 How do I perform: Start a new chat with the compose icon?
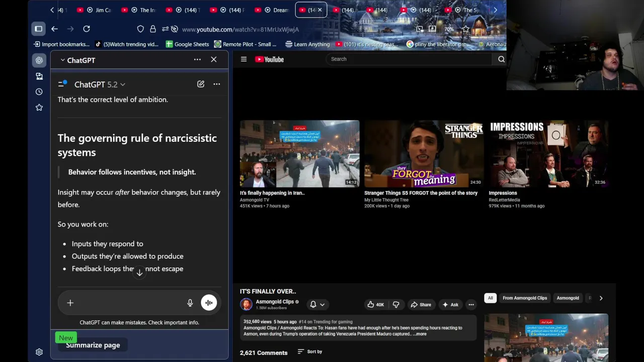click(x=201, y=84)
